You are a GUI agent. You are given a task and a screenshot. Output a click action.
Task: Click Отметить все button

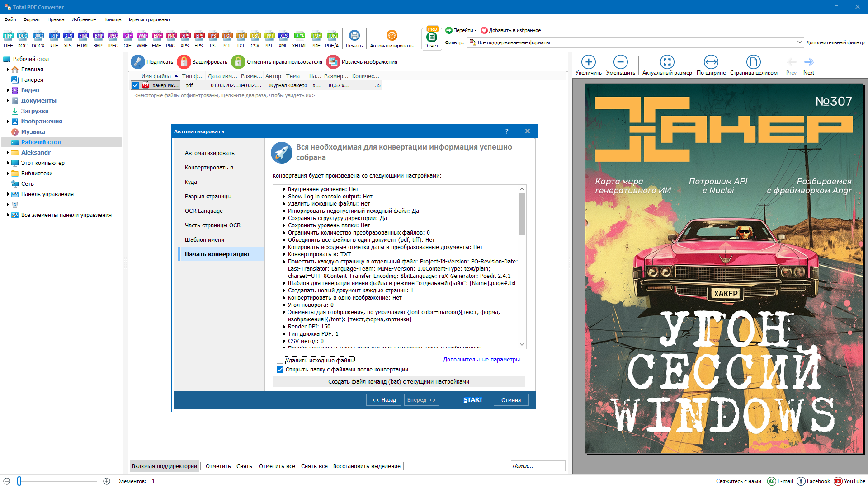[x=277, y=466]
